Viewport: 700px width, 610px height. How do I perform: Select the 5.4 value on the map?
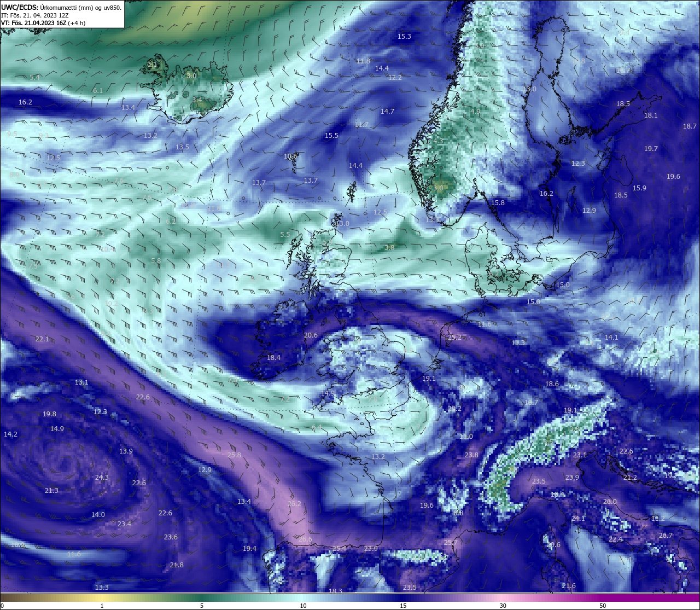(34, 78)
